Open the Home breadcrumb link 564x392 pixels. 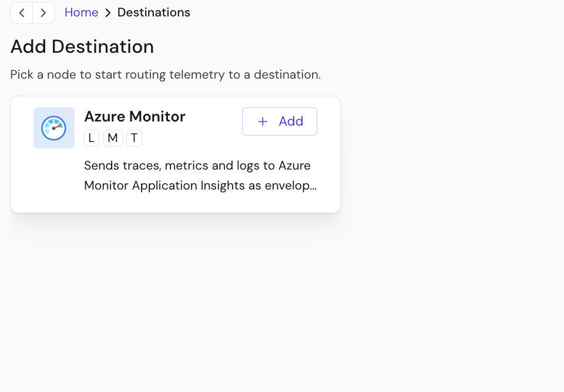tap(81, 12)
